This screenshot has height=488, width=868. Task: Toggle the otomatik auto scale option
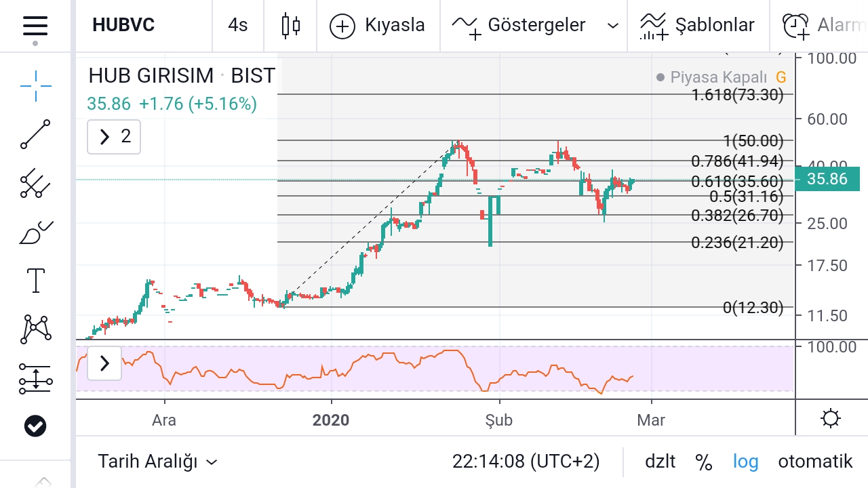coord(815,462)
